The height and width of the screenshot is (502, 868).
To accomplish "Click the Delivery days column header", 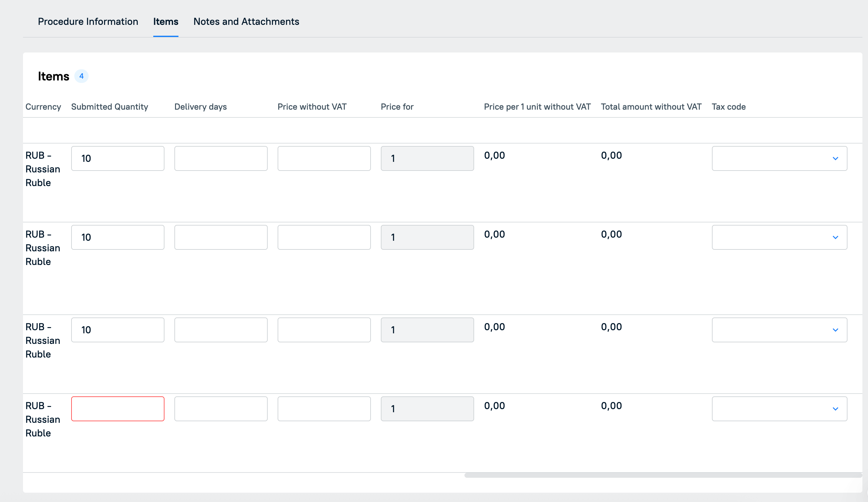I will 201,107.
